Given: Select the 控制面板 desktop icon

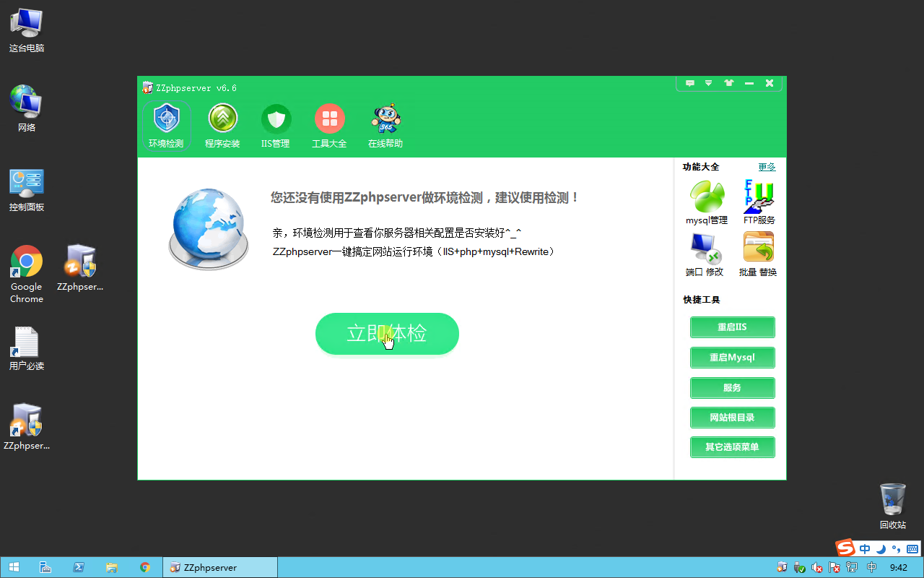Looking at the screenshot, I should [x=27, y=190].
